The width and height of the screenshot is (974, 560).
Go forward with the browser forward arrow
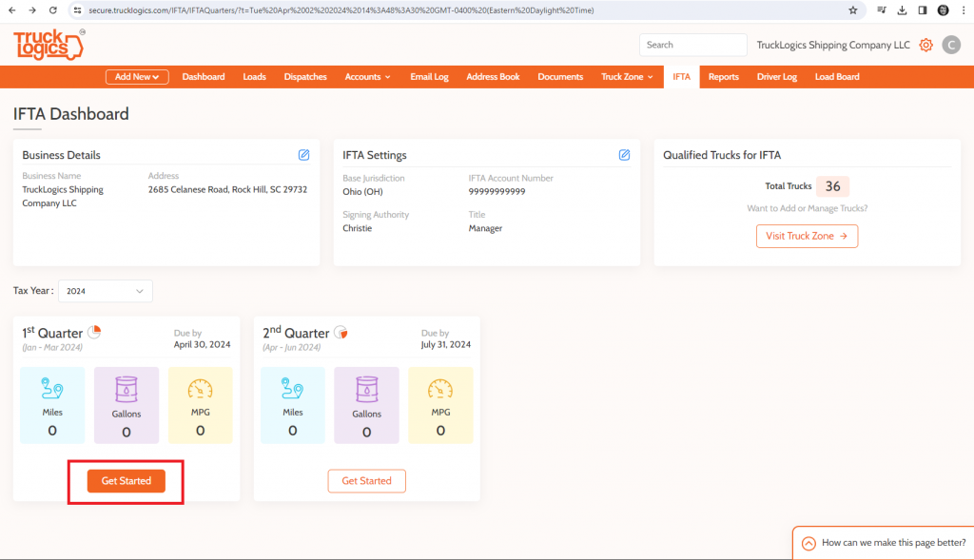[x=32, y=10]
